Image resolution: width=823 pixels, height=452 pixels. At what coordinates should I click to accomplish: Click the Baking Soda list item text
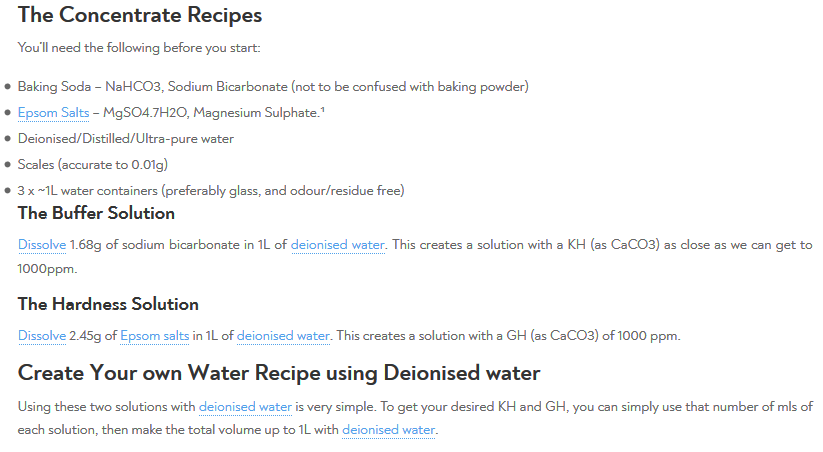pyautogui.click(x=272, y=86)
